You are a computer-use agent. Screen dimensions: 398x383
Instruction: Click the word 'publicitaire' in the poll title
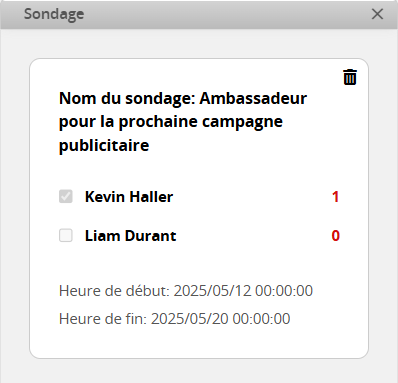[104, 145]
